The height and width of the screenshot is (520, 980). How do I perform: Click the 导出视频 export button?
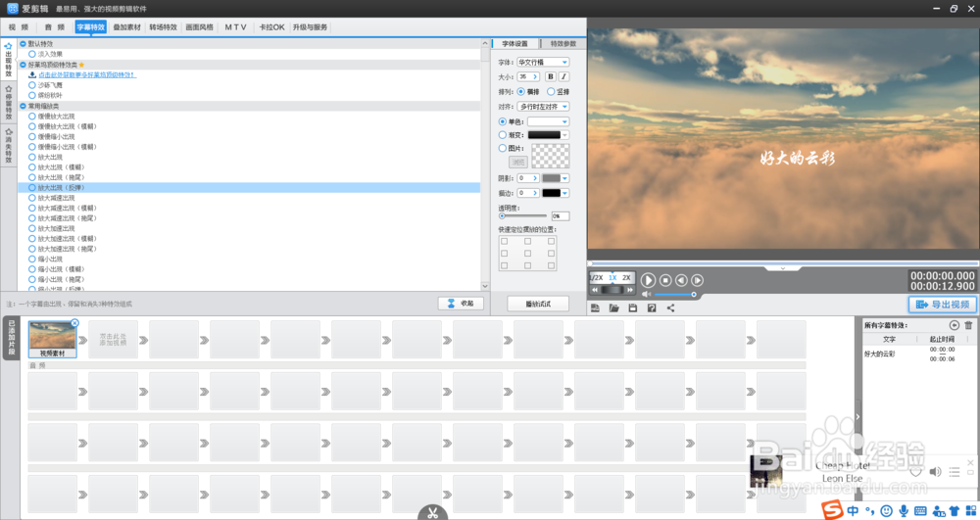[943, 304]
